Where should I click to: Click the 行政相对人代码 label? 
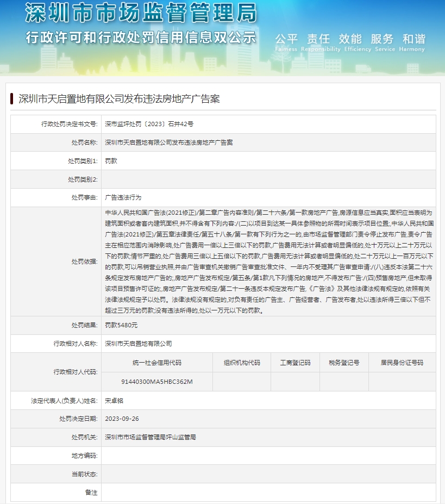coord(75,372)
